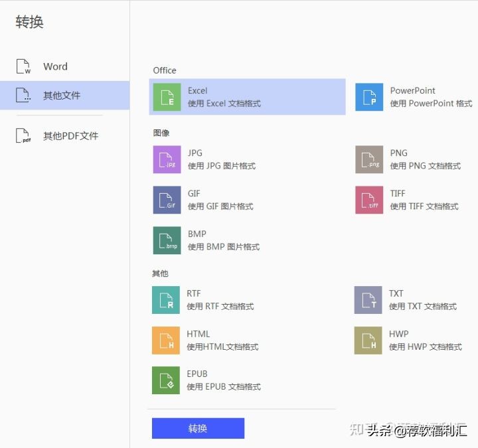Click the '使用 TIFF 文档格式' text
Screen dimensions: 478x448
424,206
